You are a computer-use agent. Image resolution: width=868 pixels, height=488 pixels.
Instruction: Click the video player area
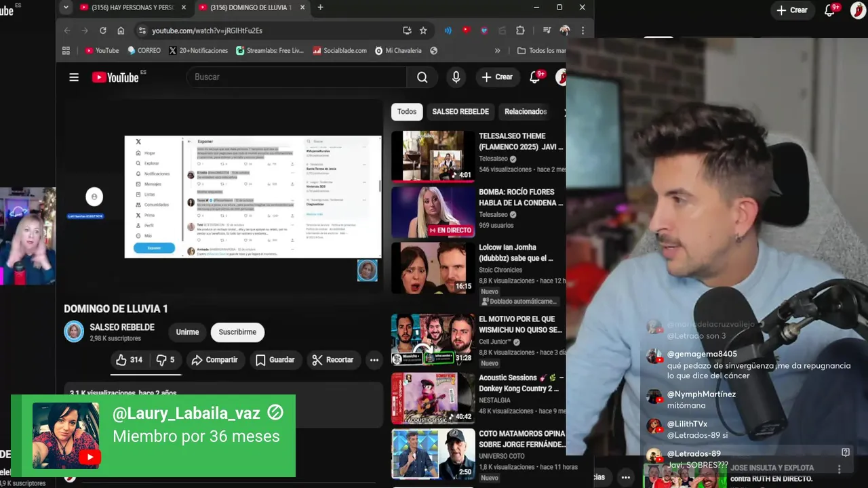tap(224, 197)
